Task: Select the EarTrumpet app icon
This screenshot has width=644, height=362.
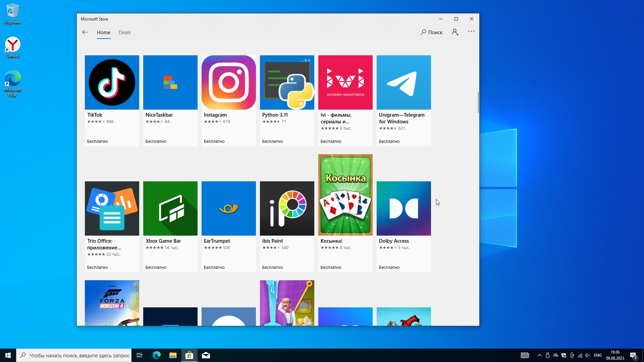Action: coord(228,208)
